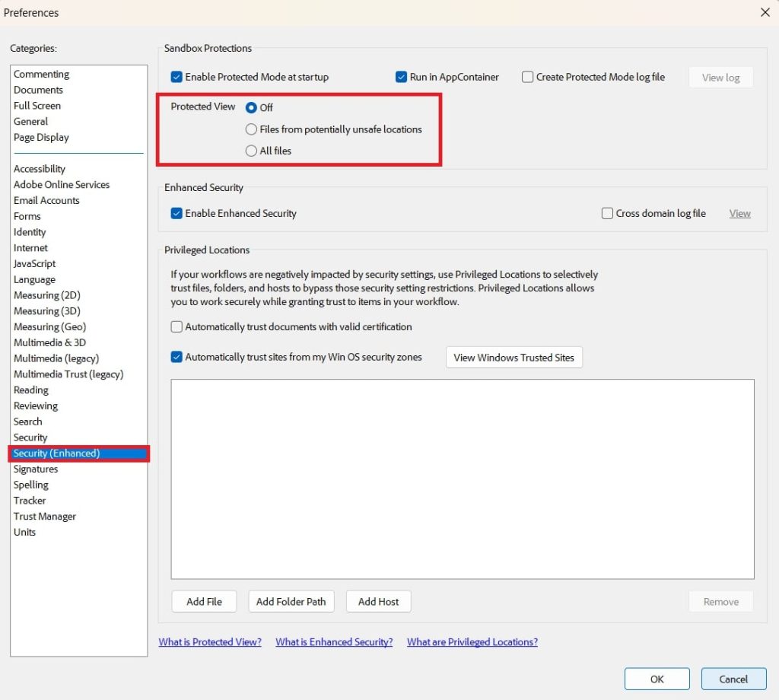Screen dimensions: 779x700
Task: Open What is Enhanced Security link
Action: pyautogui.click(x=335, y=642)
